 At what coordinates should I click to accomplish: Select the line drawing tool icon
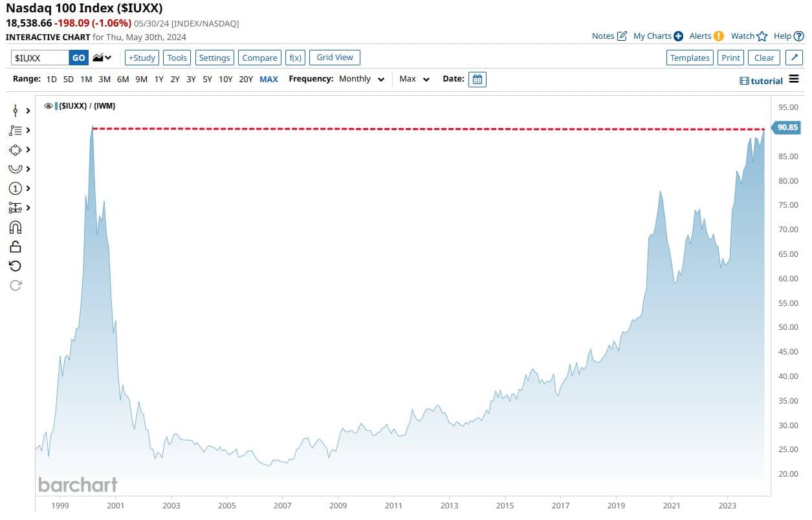(x=16, y=111)
